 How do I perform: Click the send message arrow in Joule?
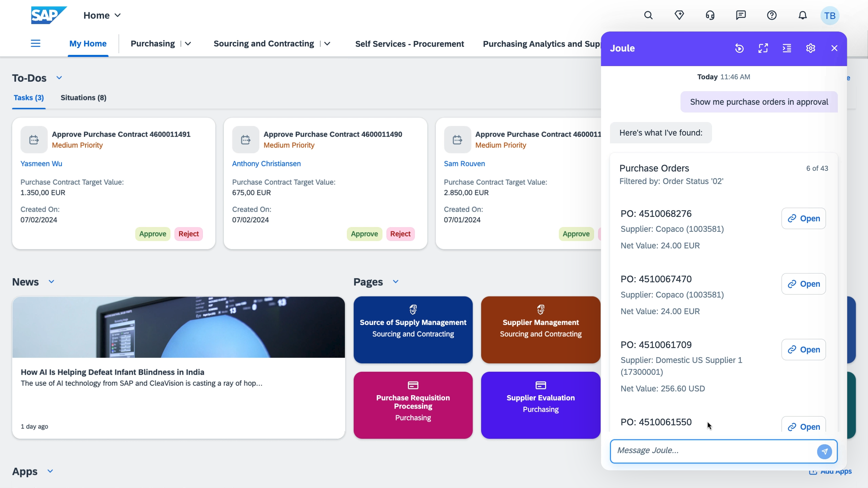824,451
